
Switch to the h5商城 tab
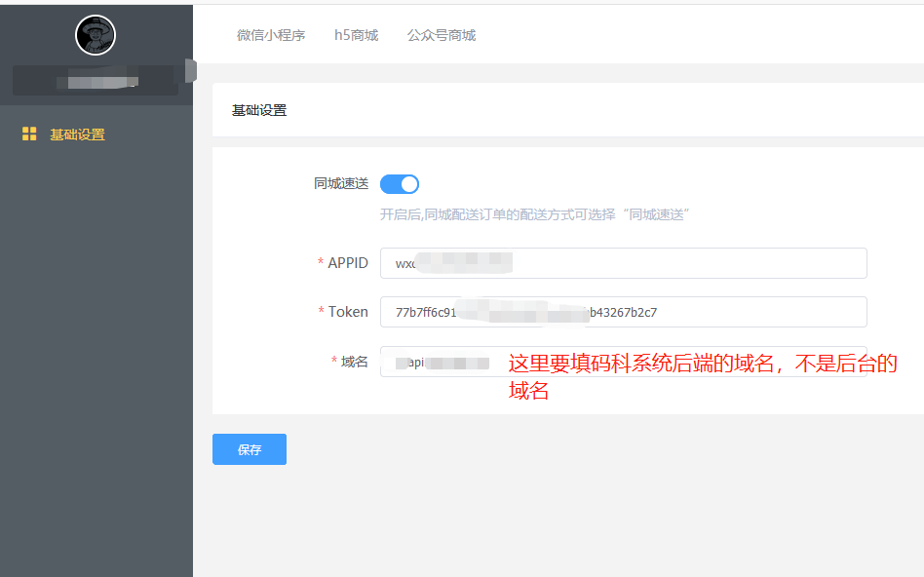(x=356, y=35)
